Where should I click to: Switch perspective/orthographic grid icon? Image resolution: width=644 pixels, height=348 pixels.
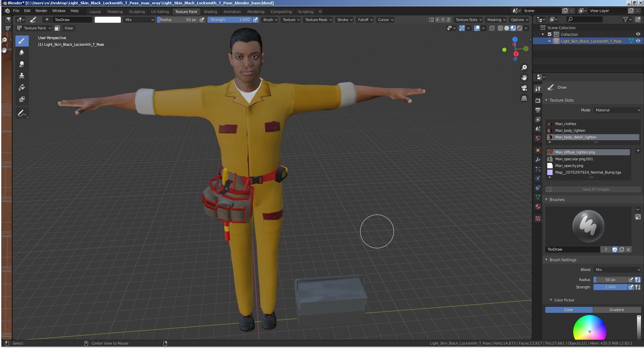(x=524, y=98)
